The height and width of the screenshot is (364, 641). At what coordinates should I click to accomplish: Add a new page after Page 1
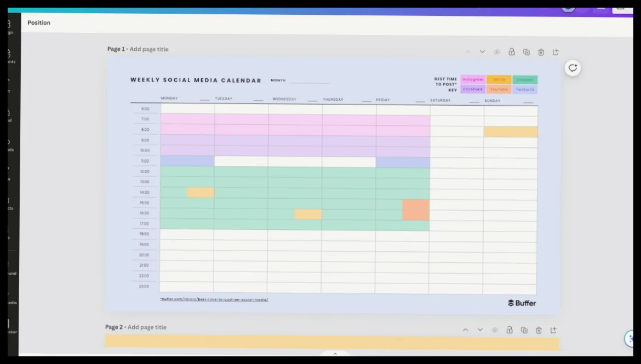pyautogui.click(x=556, y=52)
